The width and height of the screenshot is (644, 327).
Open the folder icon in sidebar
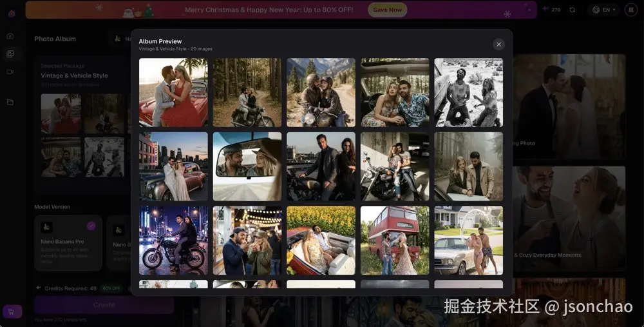click(10, 102)
